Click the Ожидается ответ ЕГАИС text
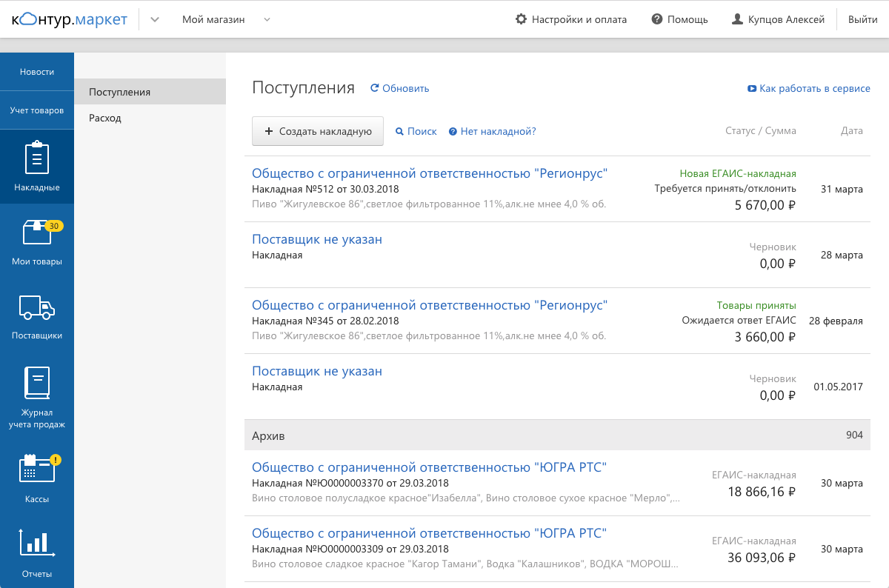Image resolution: width=889 pixels, height=588 pixels. click(739, 321)
